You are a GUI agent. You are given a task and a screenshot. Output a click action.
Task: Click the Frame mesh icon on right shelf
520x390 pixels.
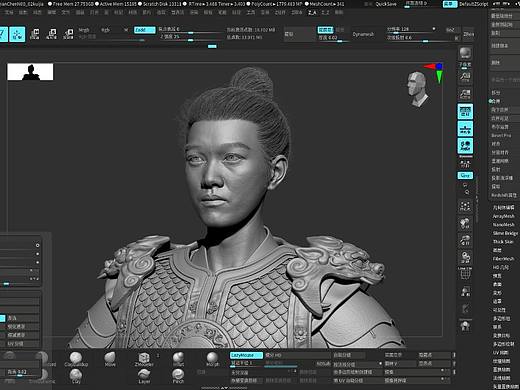coord(465,206)
